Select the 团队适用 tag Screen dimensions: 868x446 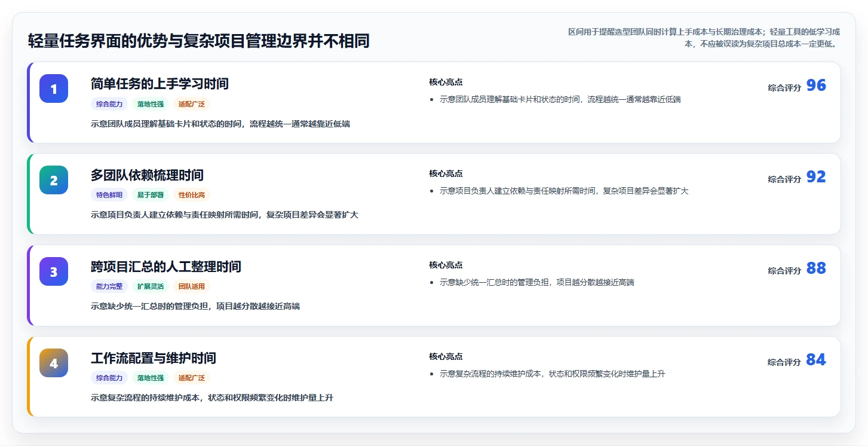[192, 286]
